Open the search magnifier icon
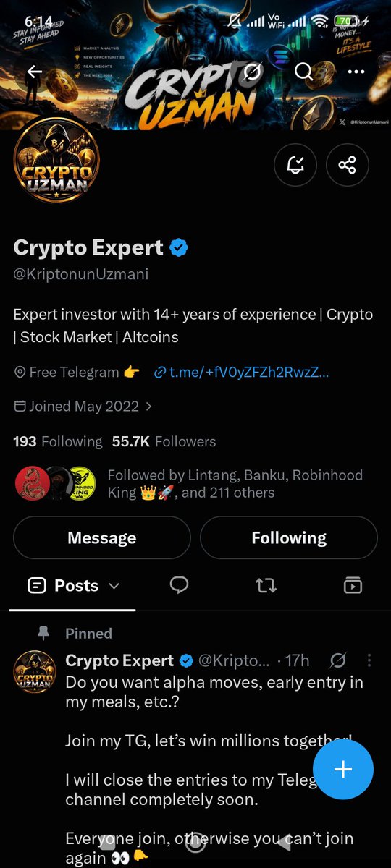Viewport: 391px width, 868px height. [304, 72]
